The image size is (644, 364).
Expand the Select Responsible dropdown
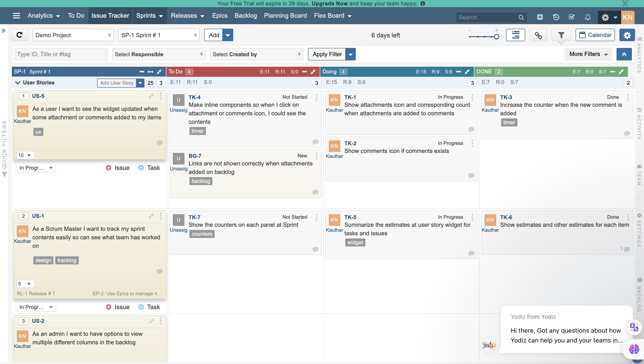[x=159, y=54]
